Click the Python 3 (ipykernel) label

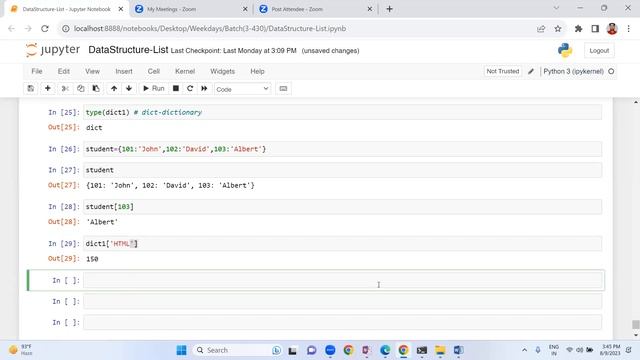tap(573, 71)
